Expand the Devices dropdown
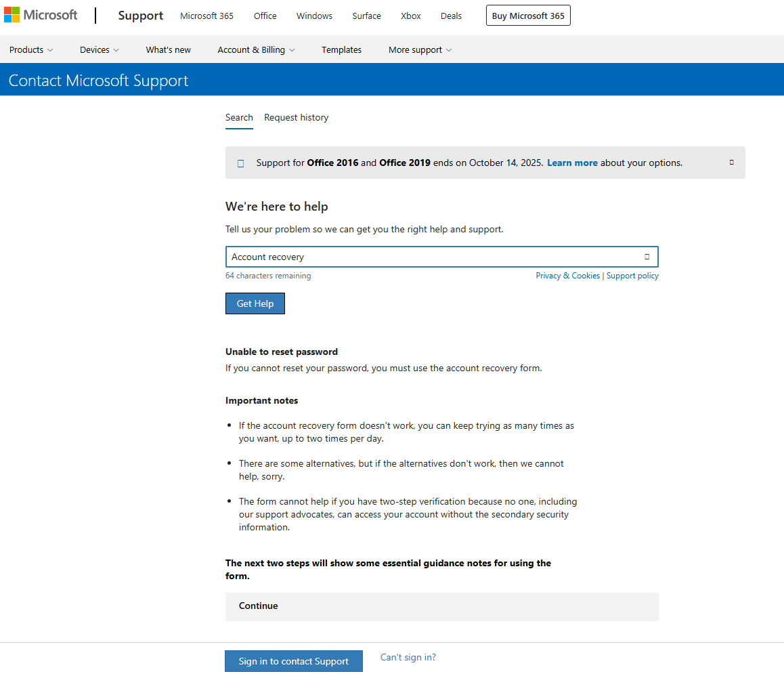The width and height of the screenshot is (784, 676). tap(100, 49)
